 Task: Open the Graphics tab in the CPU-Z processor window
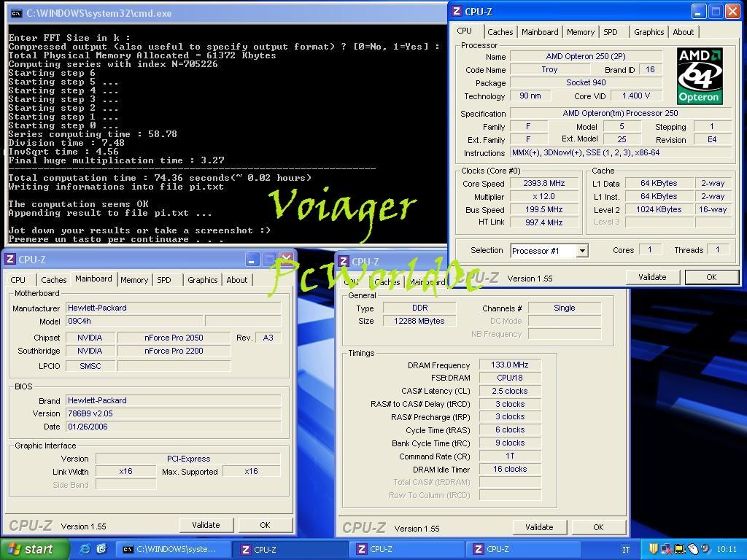tap(649, 32)
